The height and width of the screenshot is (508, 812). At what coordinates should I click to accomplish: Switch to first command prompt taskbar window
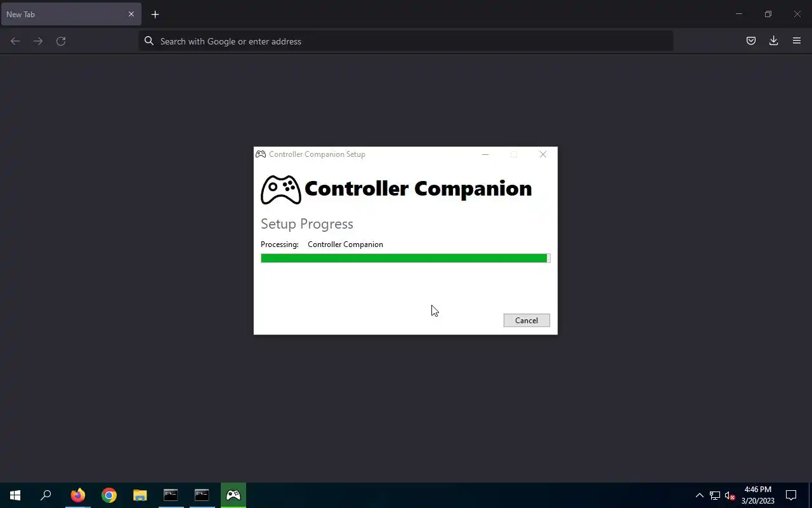click(x=171, y=495)
